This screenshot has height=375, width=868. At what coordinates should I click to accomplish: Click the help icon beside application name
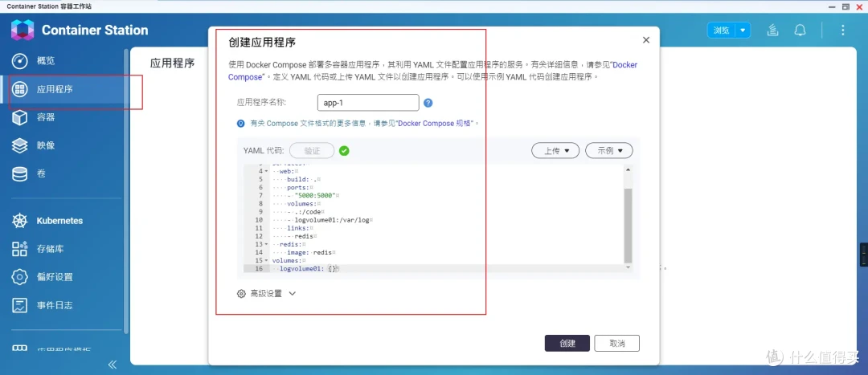(428, 103)
